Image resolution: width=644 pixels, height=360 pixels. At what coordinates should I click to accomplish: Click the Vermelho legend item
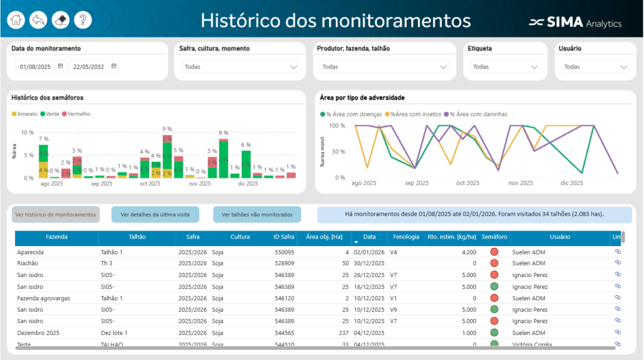pos(78,114)
